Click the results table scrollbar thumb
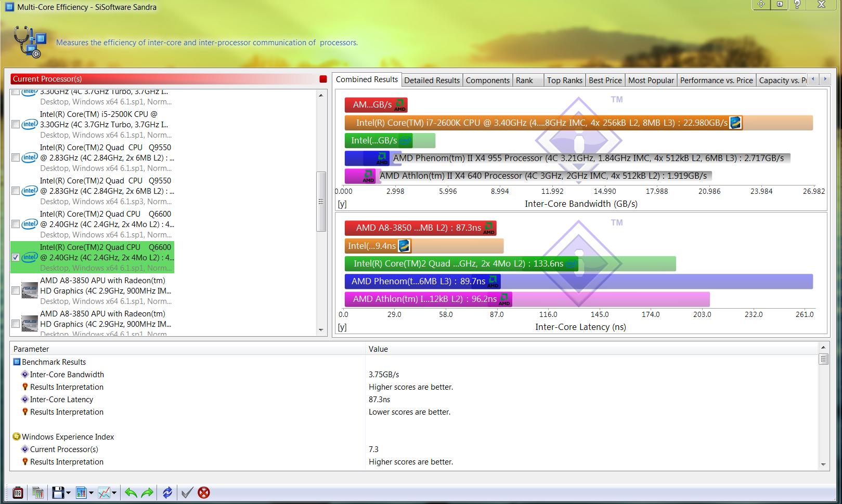The height and width of the screenshot is (504, 842). (x=823, y=359)
